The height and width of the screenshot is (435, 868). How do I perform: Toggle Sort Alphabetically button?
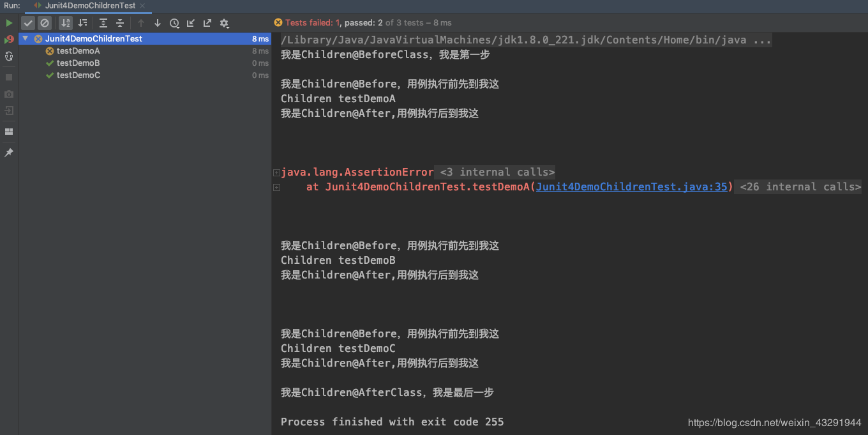click(66, 23)
